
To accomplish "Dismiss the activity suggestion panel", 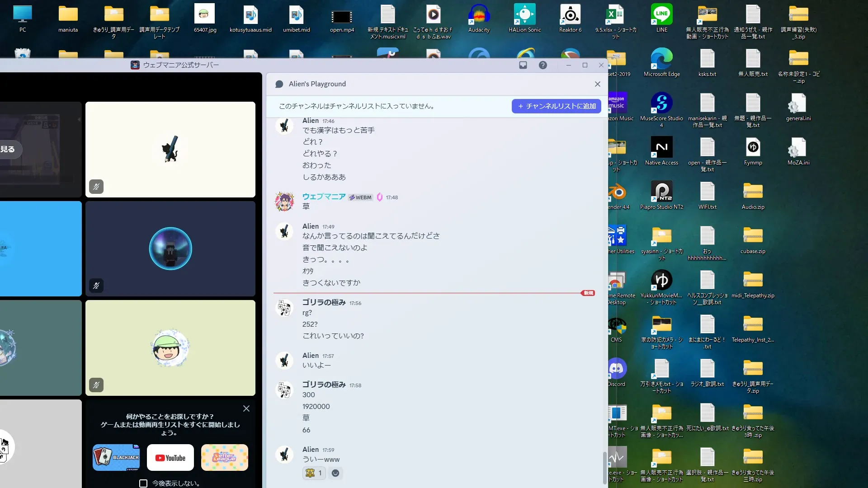I will coord(246,408).
